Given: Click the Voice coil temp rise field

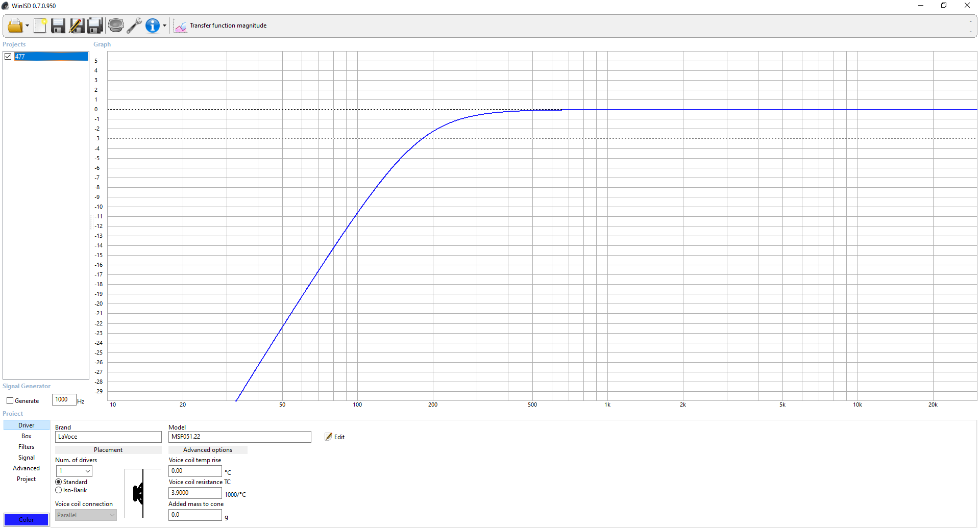Looking at the screenshot, I should (195, 471).
